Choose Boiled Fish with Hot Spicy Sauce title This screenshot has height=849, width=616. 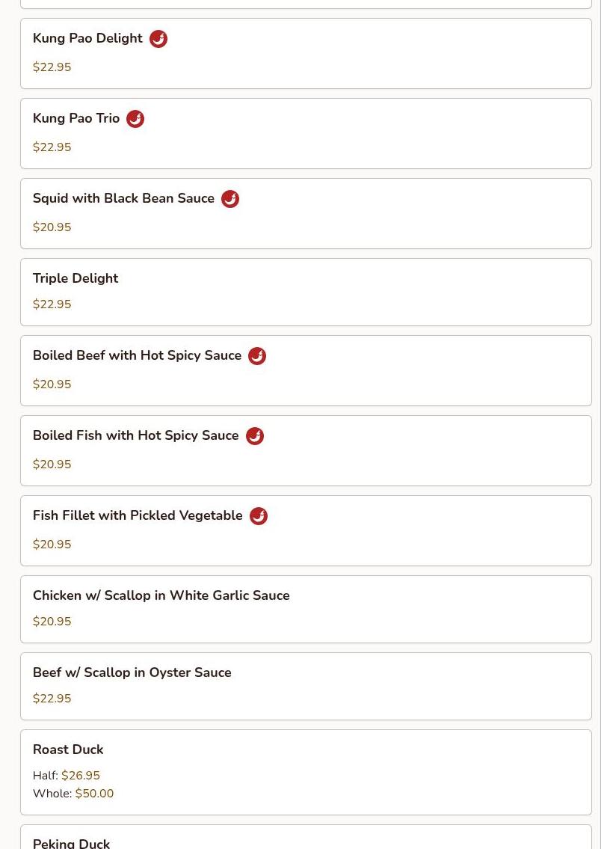click(x=136, y=436)
